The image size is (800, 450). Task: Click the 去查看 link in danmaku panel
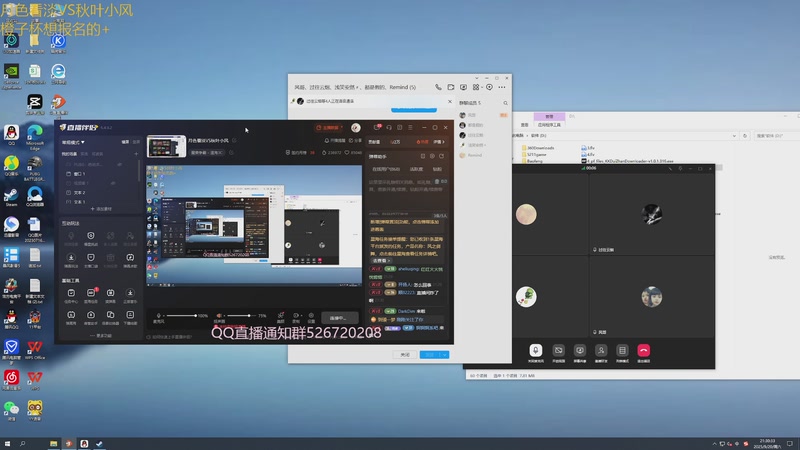tap(381, 261)
